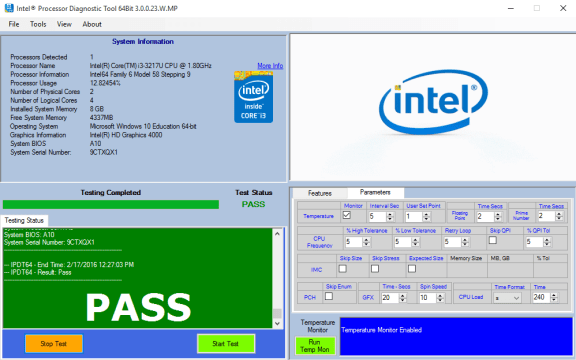
Task: Click the Stop Test button
Action: point(54,344)
